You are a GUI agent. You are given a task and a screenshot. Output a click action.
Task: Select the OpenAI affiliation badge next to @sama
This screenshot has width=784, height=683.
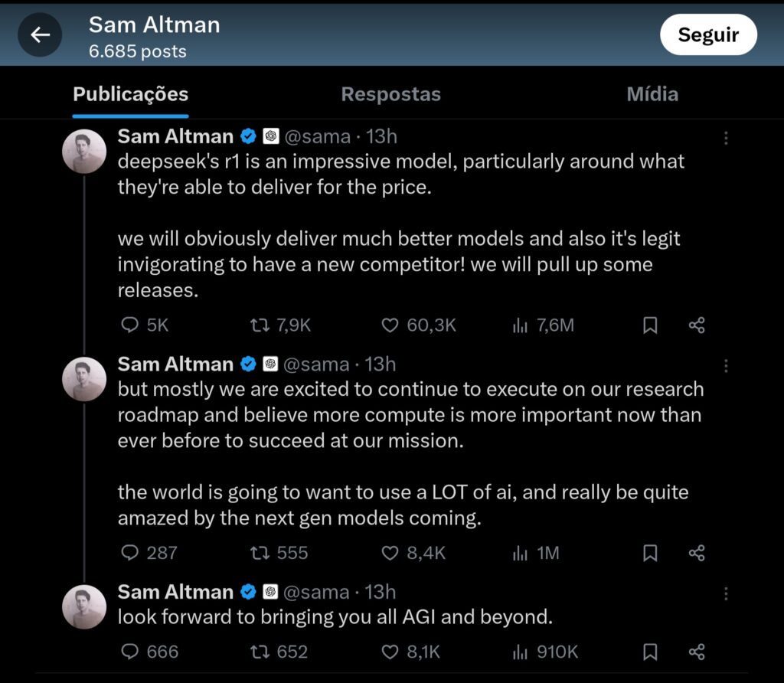[x=272, y=136]
